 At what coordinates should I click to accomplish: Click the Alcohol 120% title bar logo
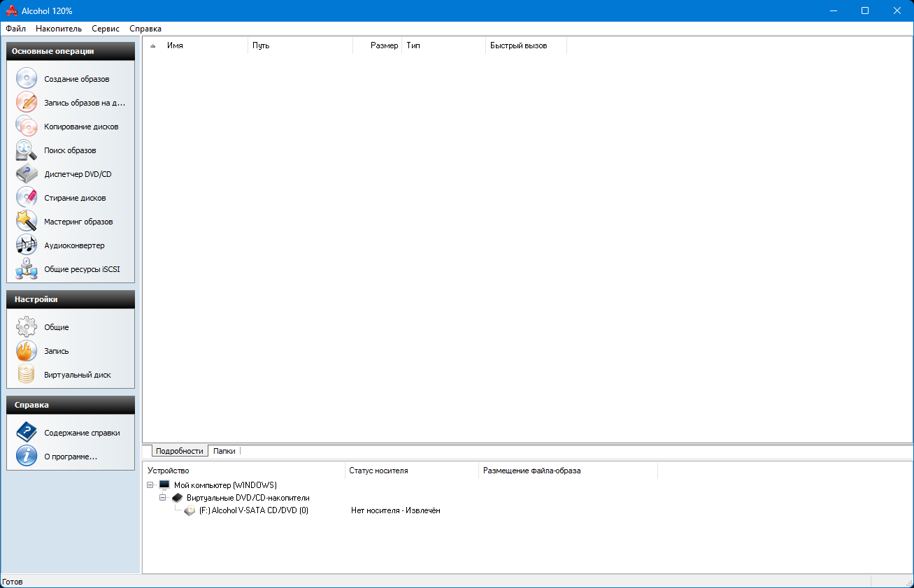pyautogui.click(x=11, y=10)
